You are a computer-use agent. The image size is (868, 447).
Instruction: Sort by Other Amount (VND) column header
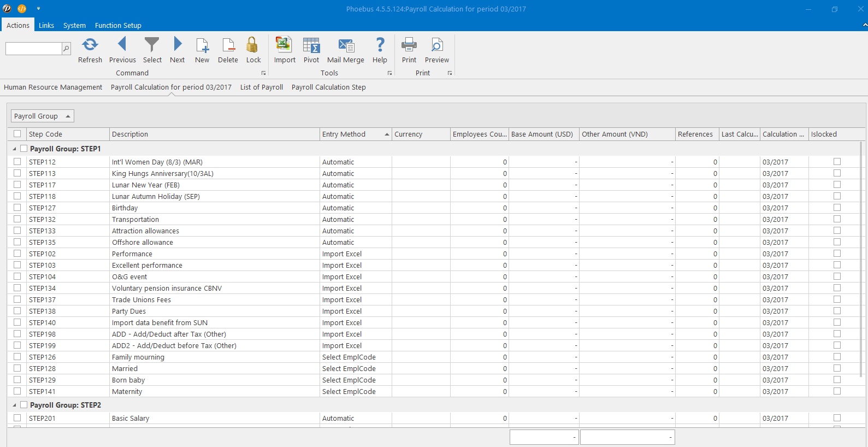point(627,134)
